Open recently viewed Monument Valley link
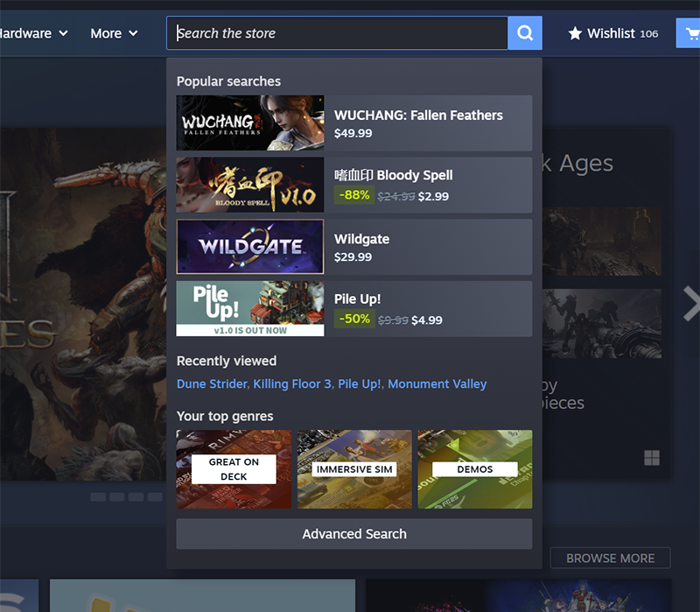The image size is (700, 612). tap(437, 384)
